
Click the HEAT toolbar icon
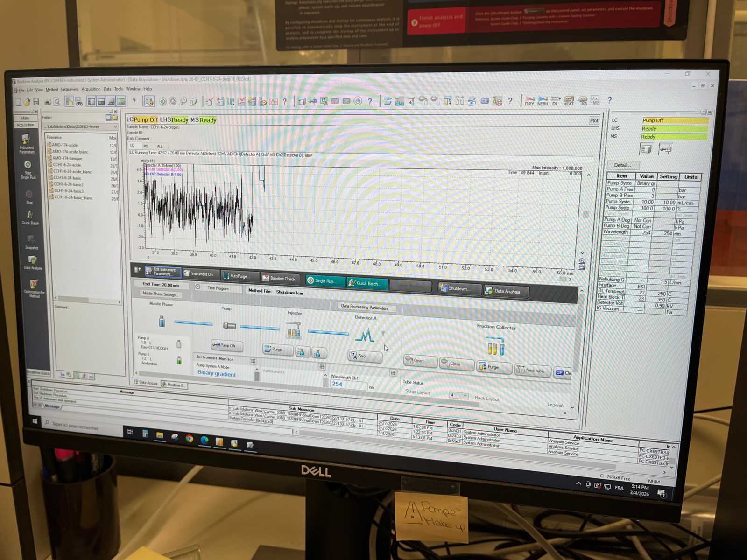point(569,101)
